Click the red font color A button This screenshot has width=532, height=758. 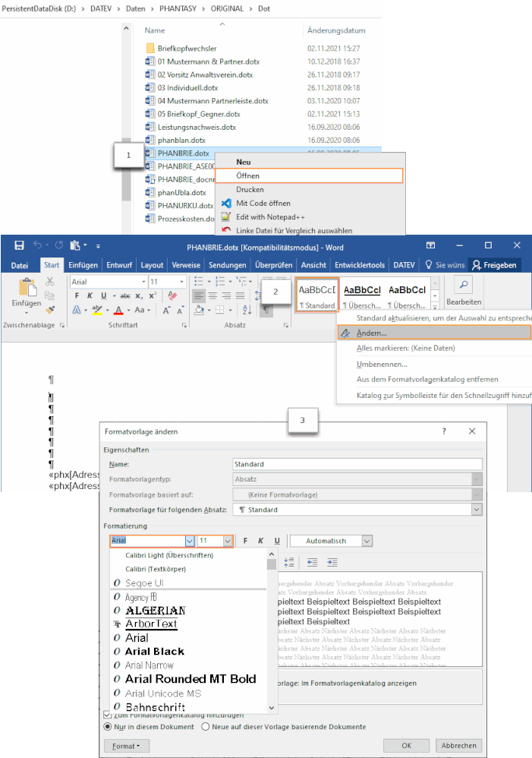coord(119,310)
